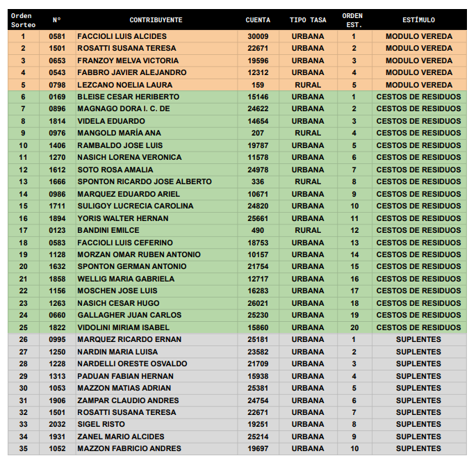The width and height of the screenshot is (476, 465).
Task: Click on MARQUEZ RICARDO ERNAN
Action: (x=129, y=340)
